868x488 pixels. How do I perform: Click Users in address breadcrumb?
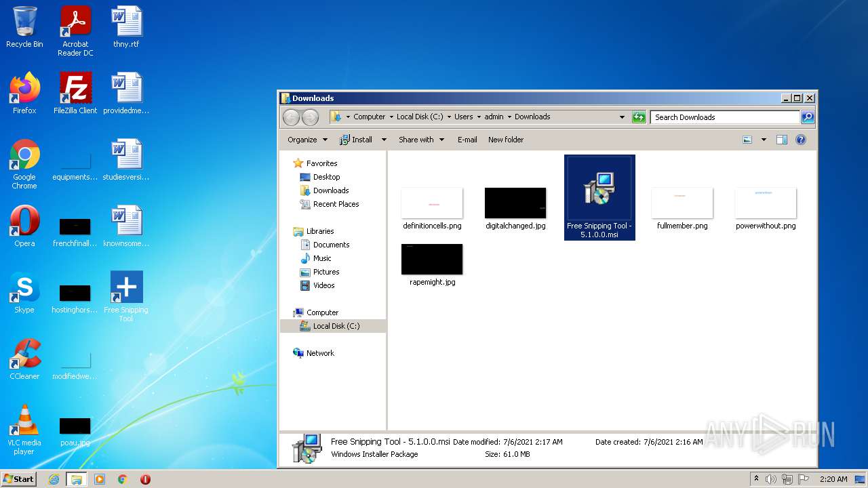coord(464,117)
